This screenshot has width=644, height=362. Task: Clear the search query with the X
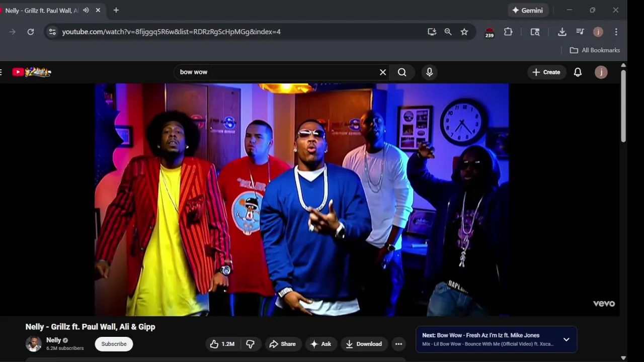click(383, 72)
